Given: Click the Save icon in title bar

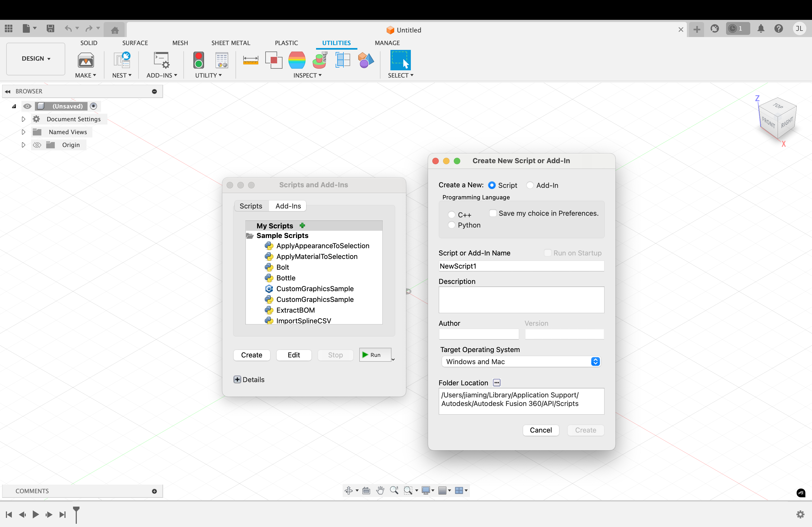Looking at the screenshot, I should [x=50, y=29].
